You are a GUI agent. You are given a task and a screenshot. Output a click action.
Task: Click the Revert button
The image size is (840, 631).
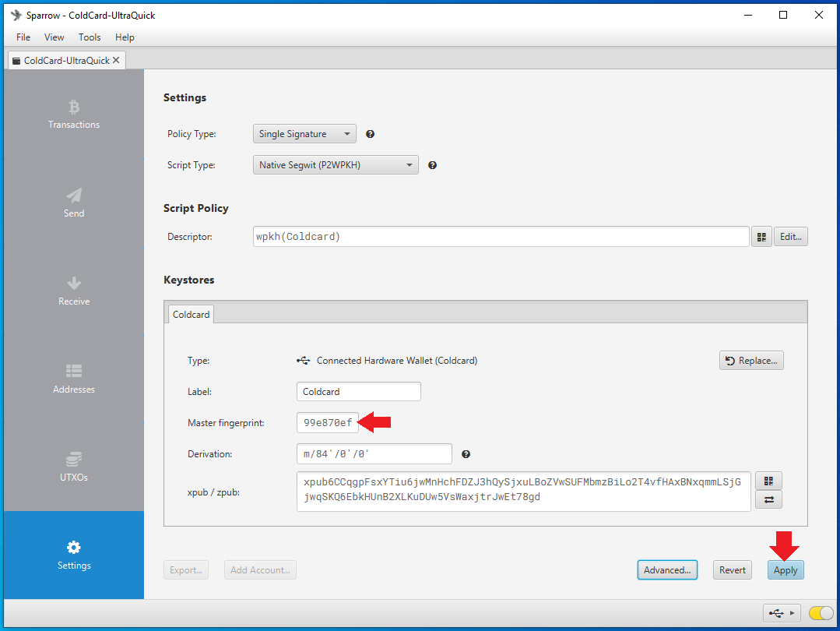coord(732,570)
